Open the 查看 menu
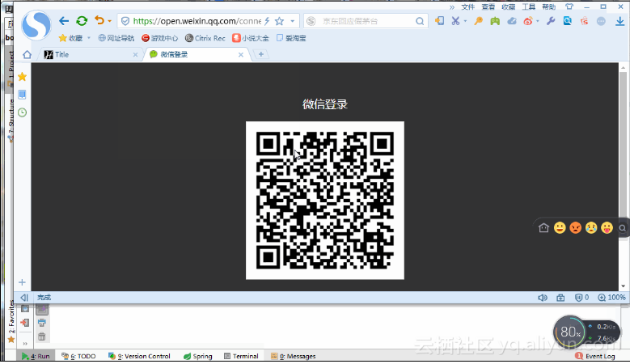Viewport: 630px width, 364px height. pyautogui.click(x=488, y=6)
